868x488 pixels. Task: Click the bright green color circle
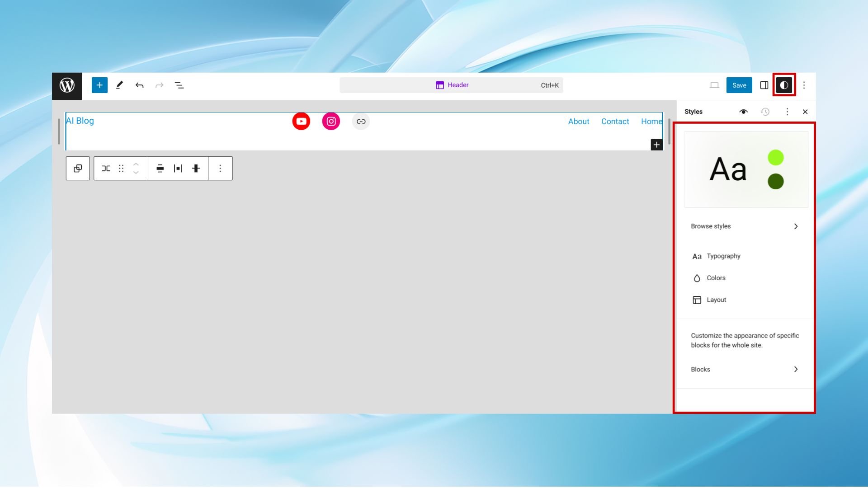click(775, 158)
